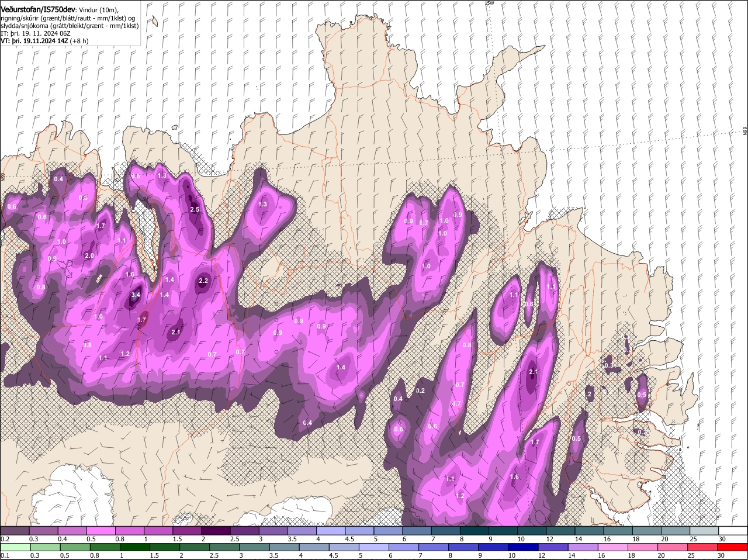Screen dimensions: 748x560
Task: Pick the white swatch above 30 in upper legend
Action: (733, 531)
